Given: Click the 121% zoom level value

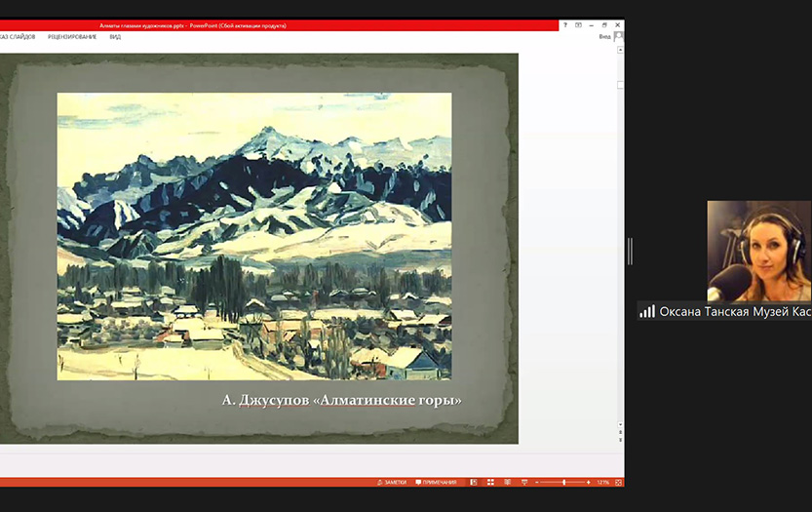Looking at the screenshot, I should (x=603, y=482).
